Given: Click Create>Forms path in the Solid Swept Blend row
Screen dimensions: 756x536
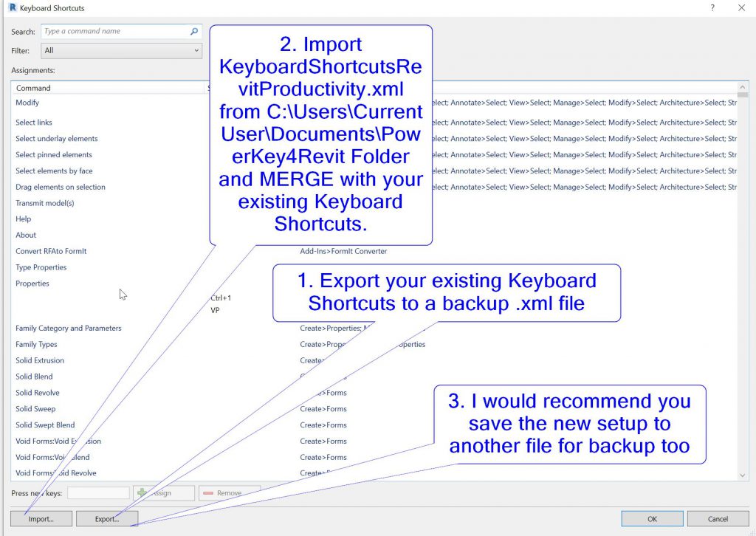Looking at the screenshot, I should click(323, 425).
